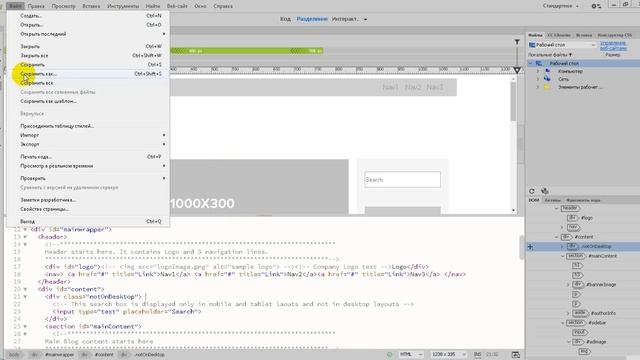The image size is (640, 360).
Task: Switch to the Конструктор CSS panel tab
Action: pos(614,35)
